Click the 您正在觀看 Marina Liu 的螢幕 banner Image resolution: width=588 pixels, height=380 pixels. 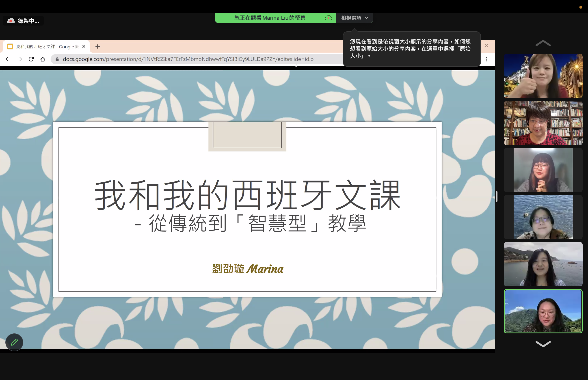[x=275, y=18]
